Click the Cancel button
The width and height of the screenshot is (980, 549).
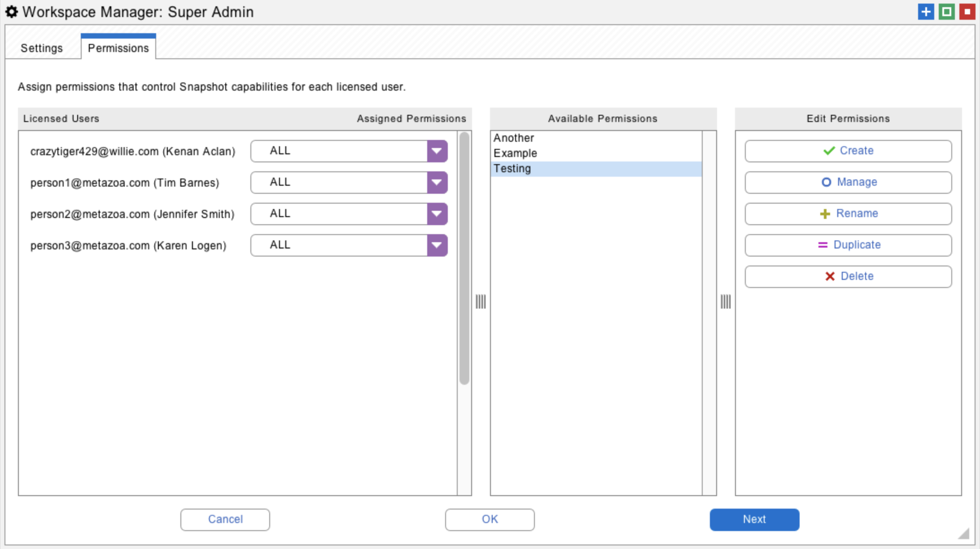click(225, 519)
